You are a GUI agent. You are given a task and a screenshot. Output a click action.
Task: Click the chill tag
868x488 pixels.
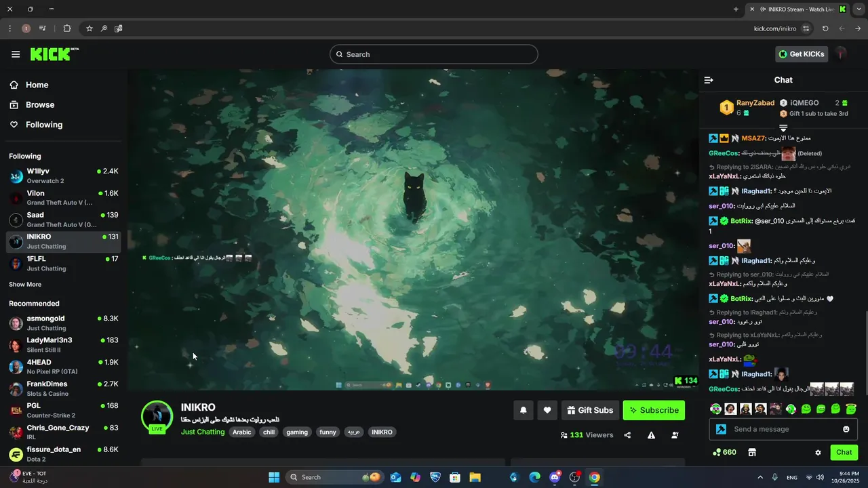pos(269,432)
